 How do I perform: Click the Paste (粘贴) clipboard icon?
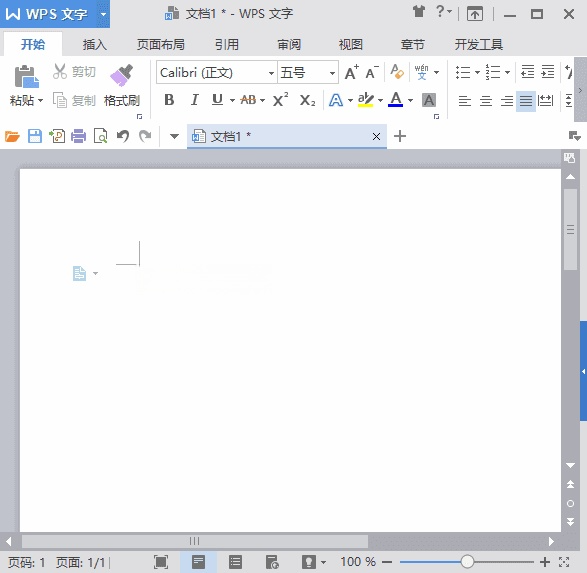(26, 77)
